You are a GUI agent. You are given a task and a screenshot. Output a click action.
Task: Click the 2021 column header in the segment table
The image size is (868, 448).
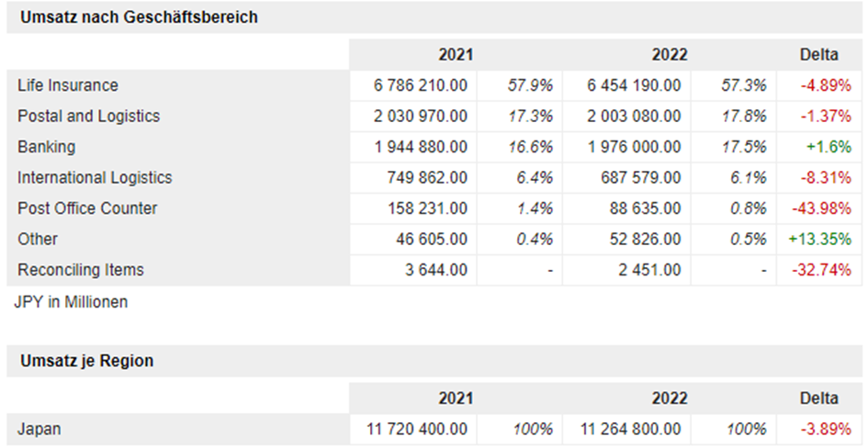(x=456, y=55)
